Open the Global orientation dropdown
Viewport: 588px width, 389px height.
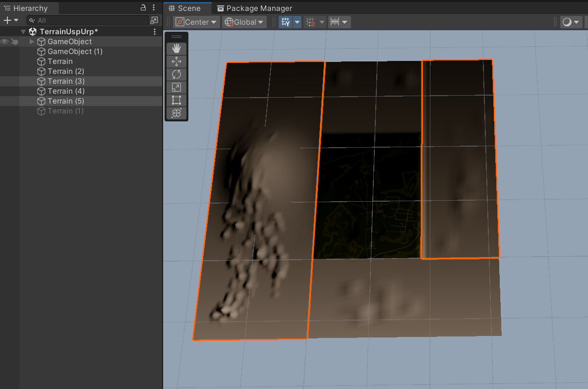pyautogui.click(x=244, y=21)
